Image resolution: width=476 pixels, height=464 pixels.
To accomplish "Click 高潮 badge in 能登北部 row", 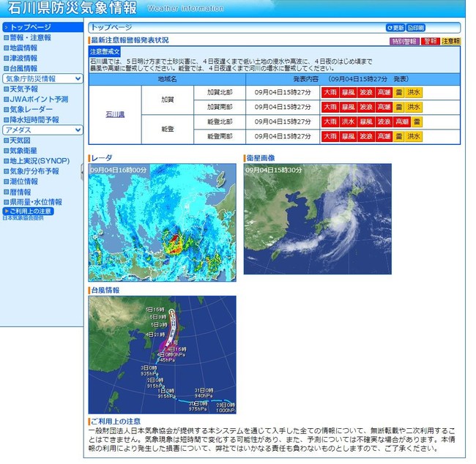I will [401, 122].
